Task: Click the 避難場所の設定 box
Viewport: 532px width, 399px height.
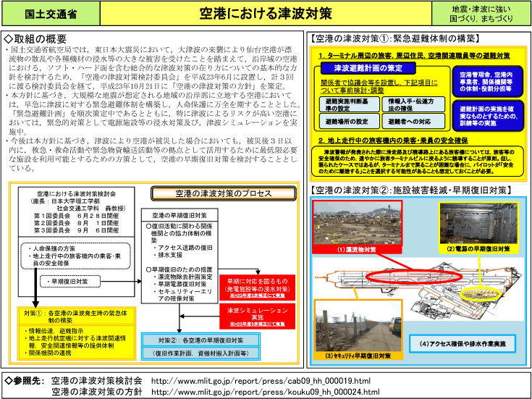Action: (349, 121)
